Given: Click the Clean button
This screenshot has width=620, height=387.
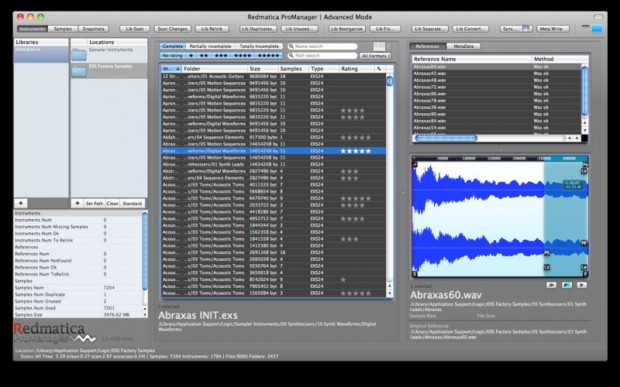Looking at the screenshot, I should [113, 203].
